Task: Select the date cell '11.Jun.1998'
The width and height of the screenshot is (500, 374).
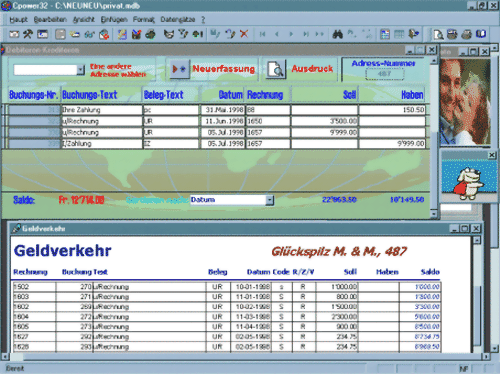Action: coord(222,121)
